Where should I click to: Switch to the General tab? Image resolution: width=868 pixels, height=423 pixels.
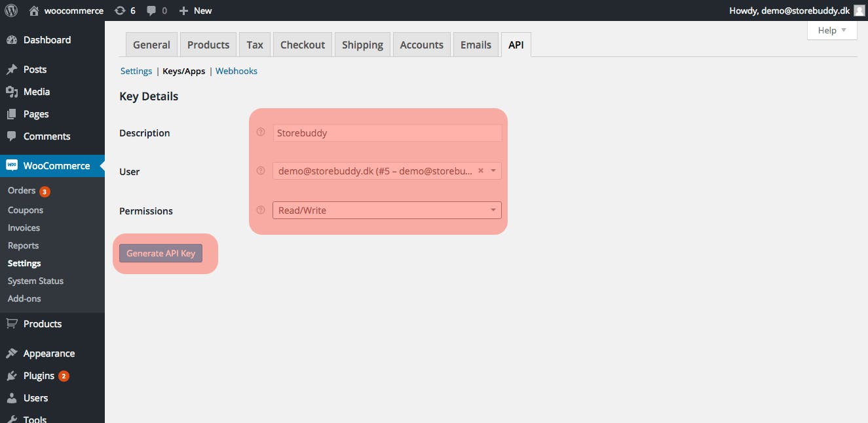151,45
